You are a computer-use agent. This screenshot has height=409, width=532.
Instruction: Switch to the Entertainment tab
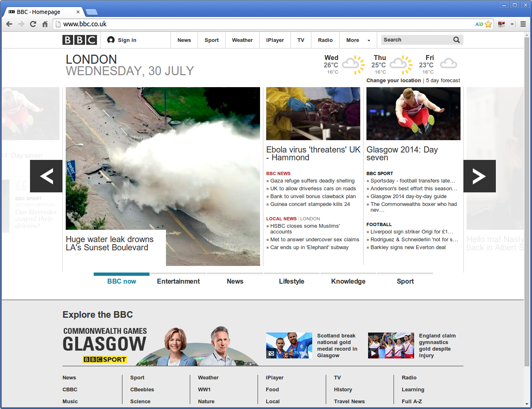pyautogui.click(x=178, y=281)
